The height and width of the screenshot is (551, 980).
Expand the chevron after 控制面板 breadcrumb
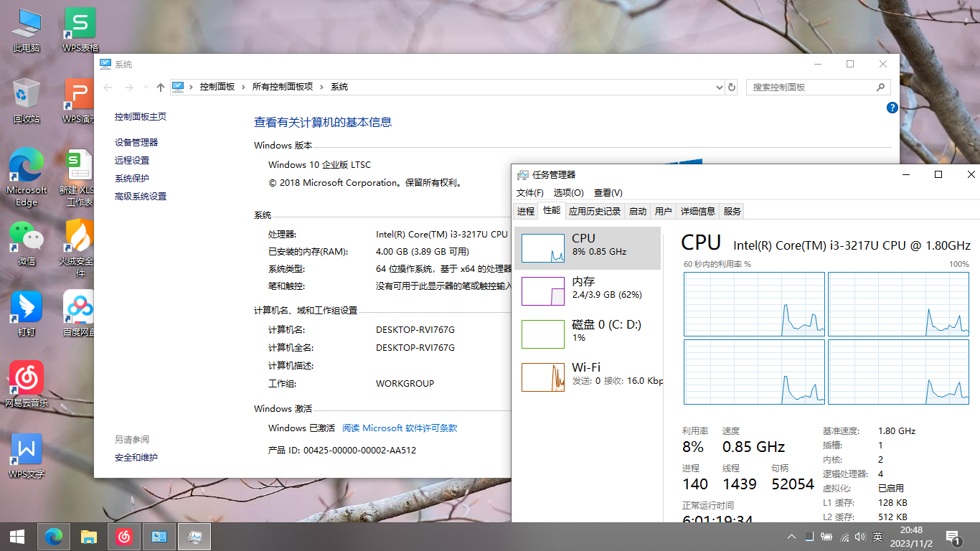[x=243, y=87]
